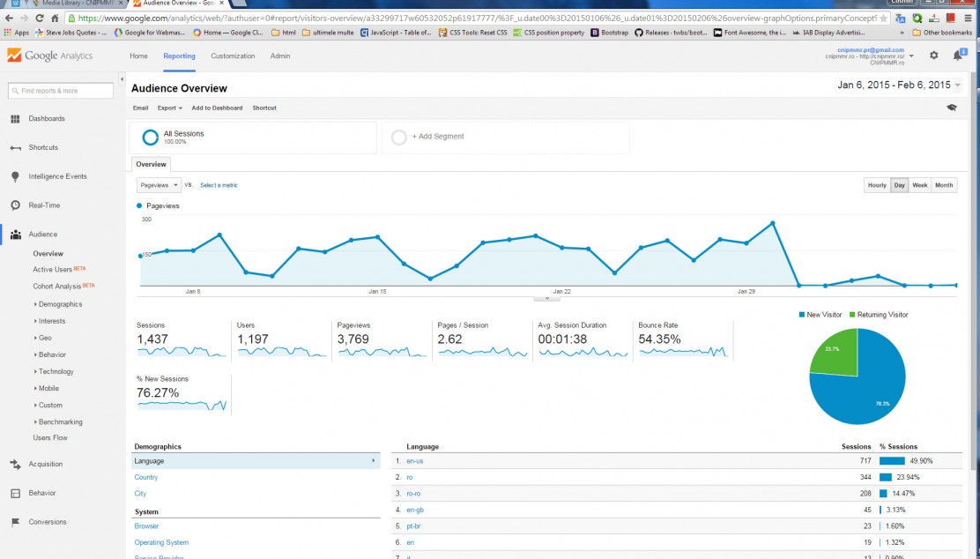Screen dimensions: 980x559
Task: Open the settings gear icon
Action: tap(934, 56)
